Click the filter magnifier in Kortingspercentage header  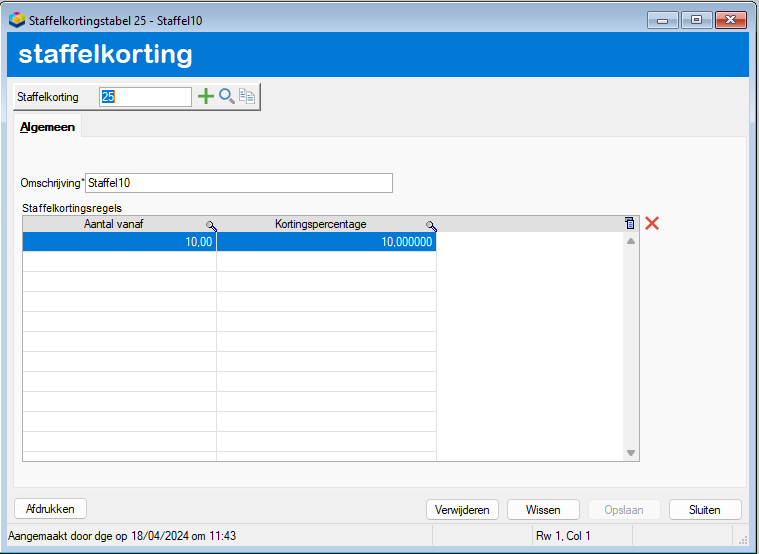431,226
